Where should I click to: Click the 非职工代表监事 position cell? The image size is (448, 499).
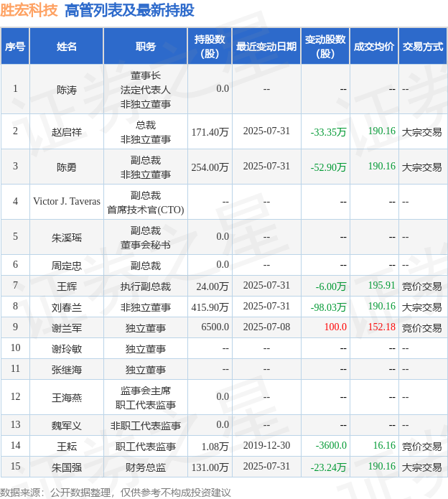pos(146,425)
